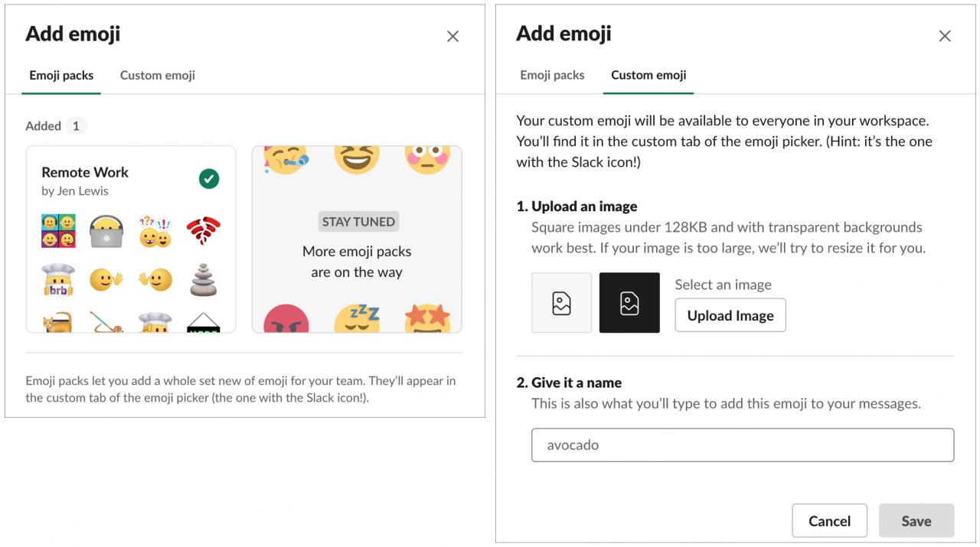980x547 pixels.
Task: Click the light background image preview placeholder
Action: click(x=561, y=303)
